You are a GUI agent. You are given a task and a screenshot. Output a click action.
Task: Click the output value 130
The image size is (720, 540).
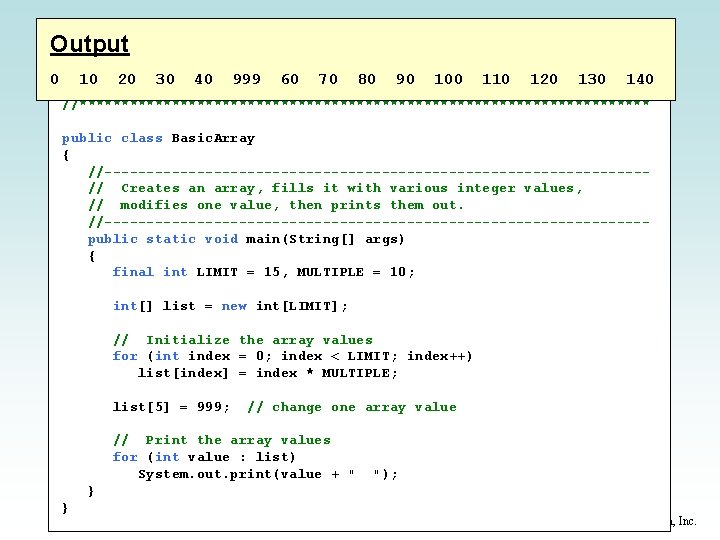(591, 79)
